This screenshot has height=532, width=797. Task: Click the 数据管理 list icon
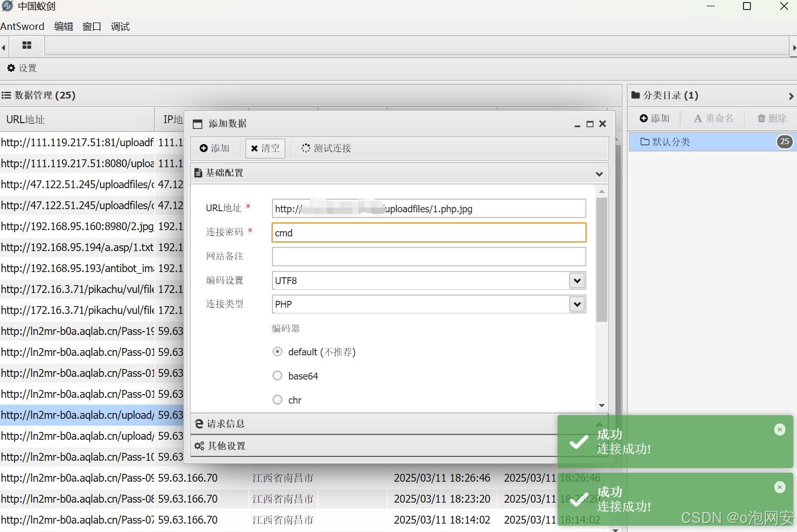pyautogui.click(x=6, y=95)
